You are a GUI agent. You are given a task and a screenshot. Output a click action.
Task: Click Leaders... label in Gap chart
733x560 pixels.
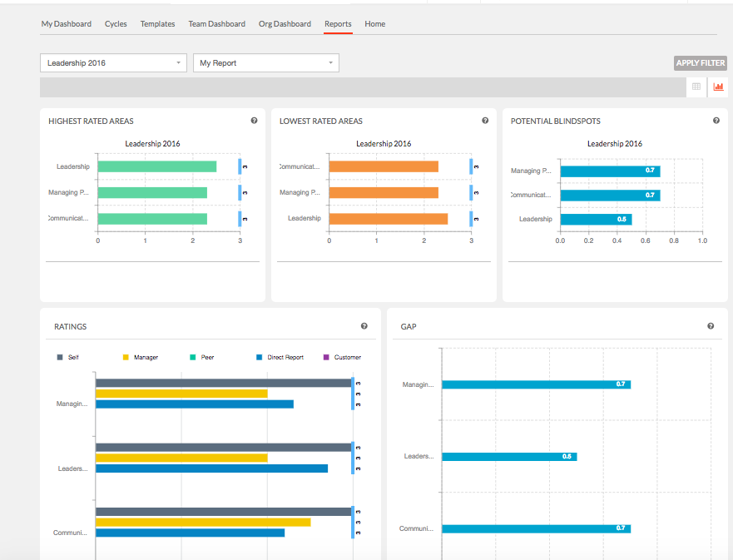point(419,456)
